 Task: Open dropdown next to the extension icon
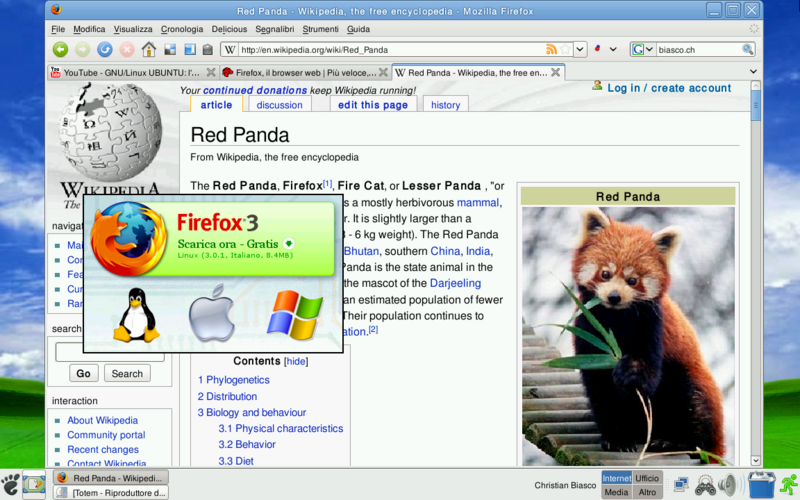(x=613, y=49)
